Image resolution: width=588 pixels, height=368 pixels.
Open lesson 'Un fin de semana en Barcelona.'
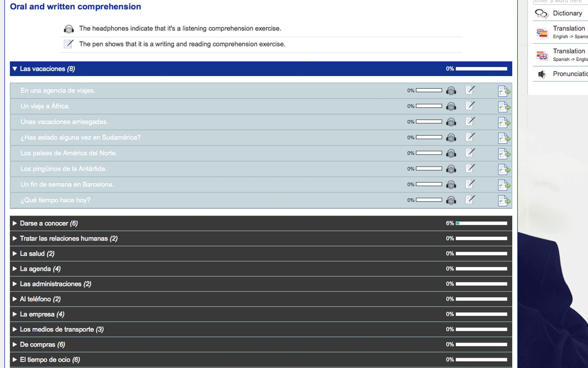[67, 184]
